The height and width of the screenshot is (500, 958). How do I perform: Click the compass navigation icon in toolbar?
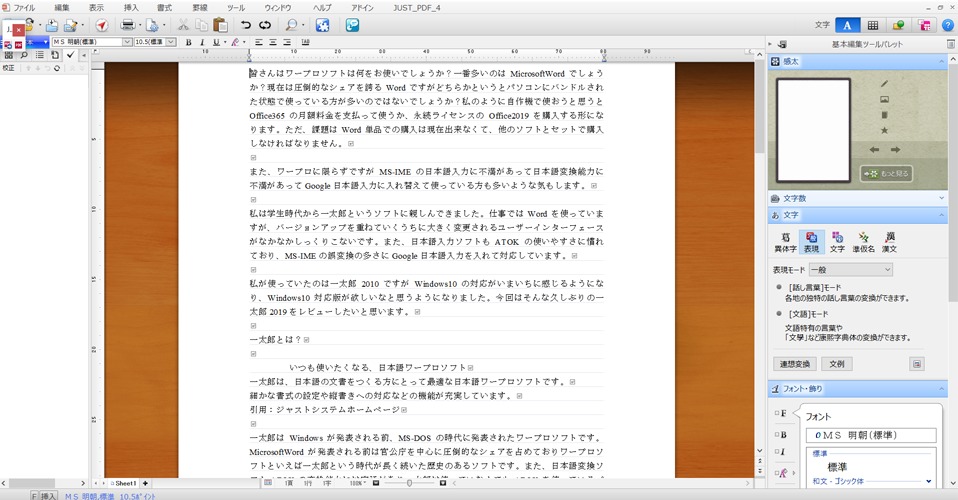102,25
